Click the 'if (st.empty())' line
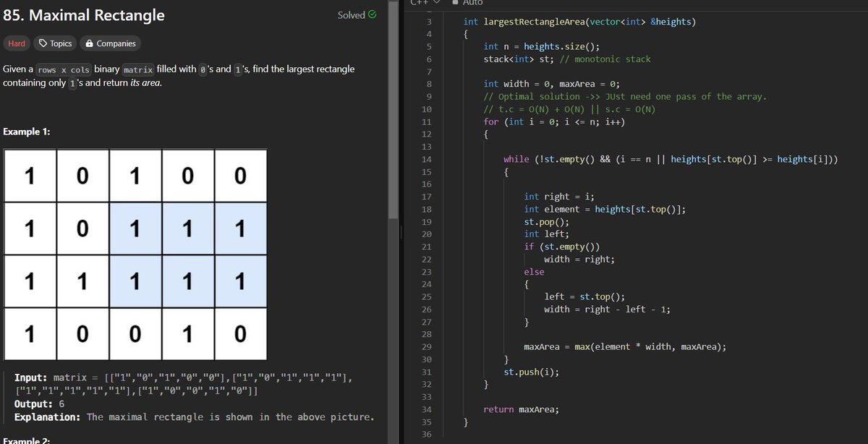 coord(562,247)
